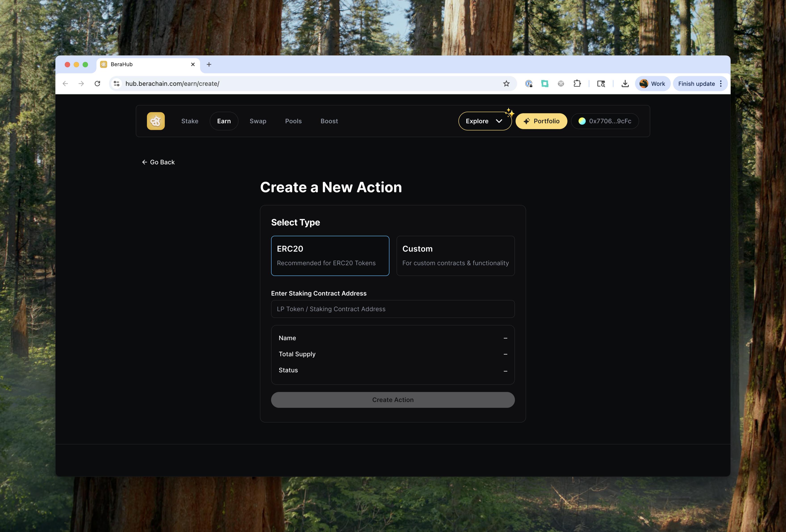Open a new browser tab
The width and height of the screenshot is (786, 532).
[209, 64]
